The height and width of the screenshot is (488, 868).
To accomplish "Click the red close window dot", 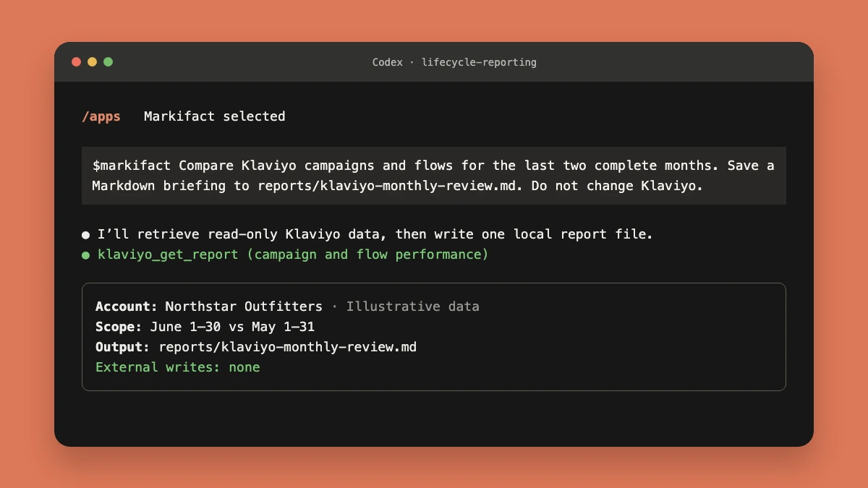I will point(76,62).
